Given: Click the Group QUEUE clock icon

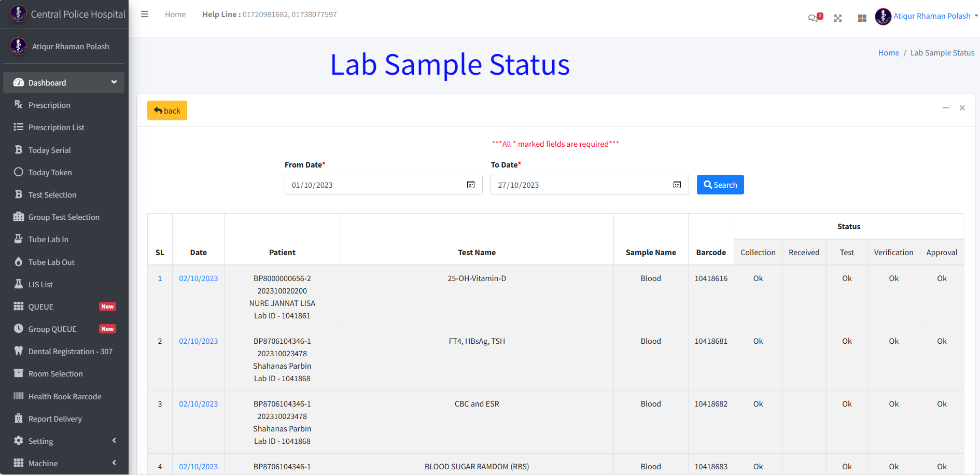Looking at the screenshot, I should [19, 329].
